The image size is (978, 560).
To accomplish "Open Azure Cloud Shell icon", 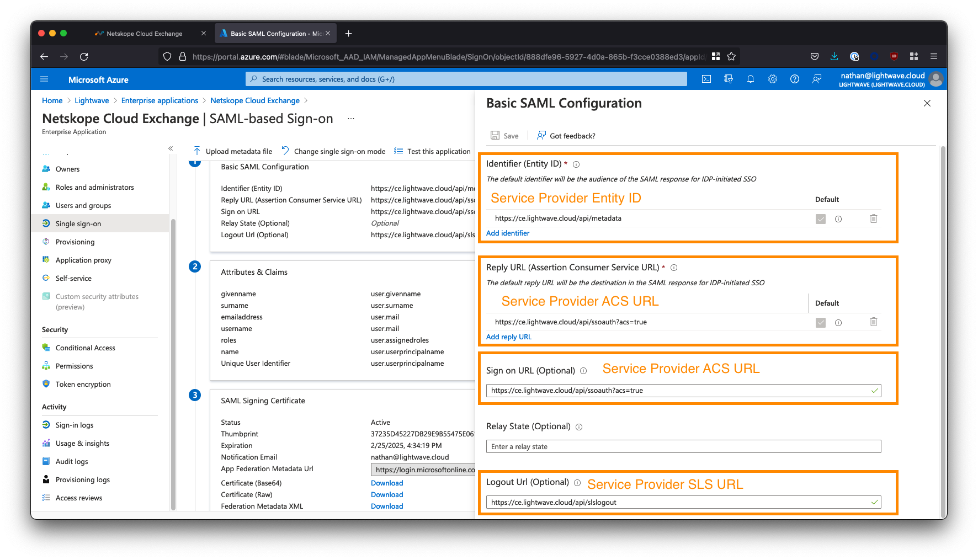I will (706, 79).
